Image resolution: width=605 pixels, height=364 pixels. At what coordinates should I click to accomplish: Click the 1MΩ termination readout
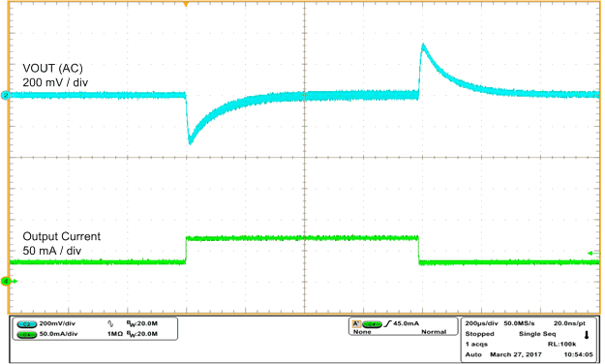pos(115,334)
